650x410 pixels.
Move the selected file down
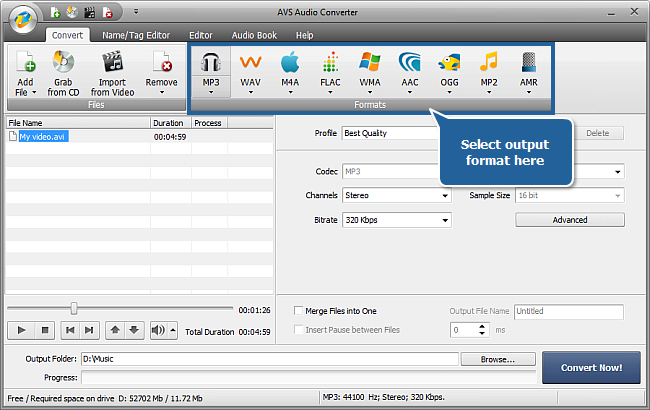click(134, 330)
